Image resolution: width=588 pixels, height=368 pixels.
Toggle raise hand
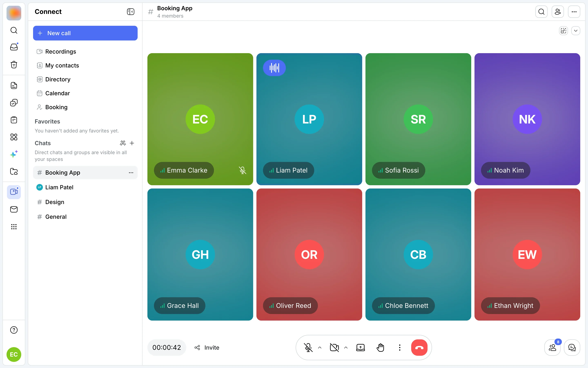click(380, 348)
